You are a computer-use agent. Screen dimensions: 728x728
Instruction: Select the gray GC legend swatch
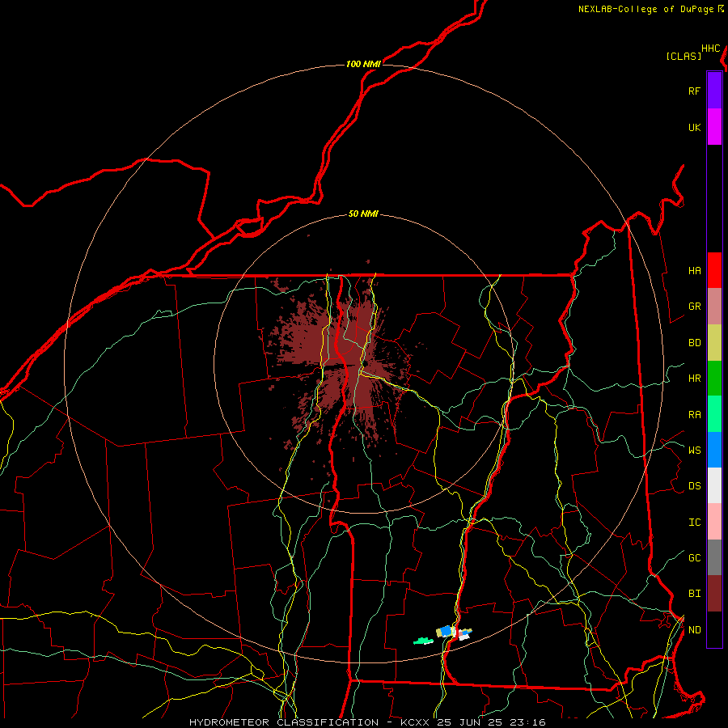pyautogui.click(x=714, y=557)
